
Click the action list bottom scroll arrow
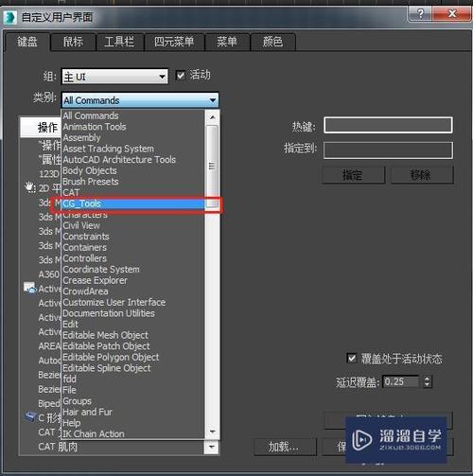coord(212,447)
